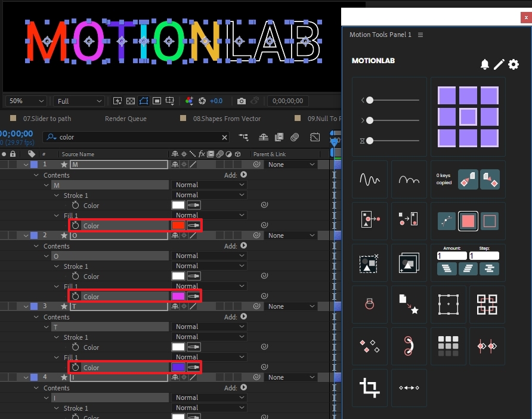Click the pencil edit icon in MotionLab
532x419 pixels.
[x=499, y=64]
